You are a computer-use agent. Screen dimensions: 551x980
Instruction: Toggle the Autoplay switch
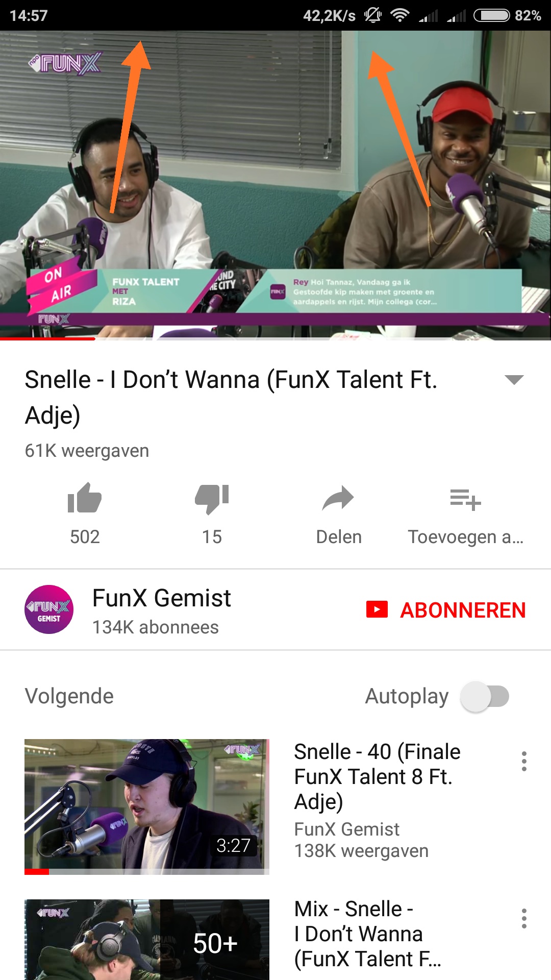click(x=485, y=697)
